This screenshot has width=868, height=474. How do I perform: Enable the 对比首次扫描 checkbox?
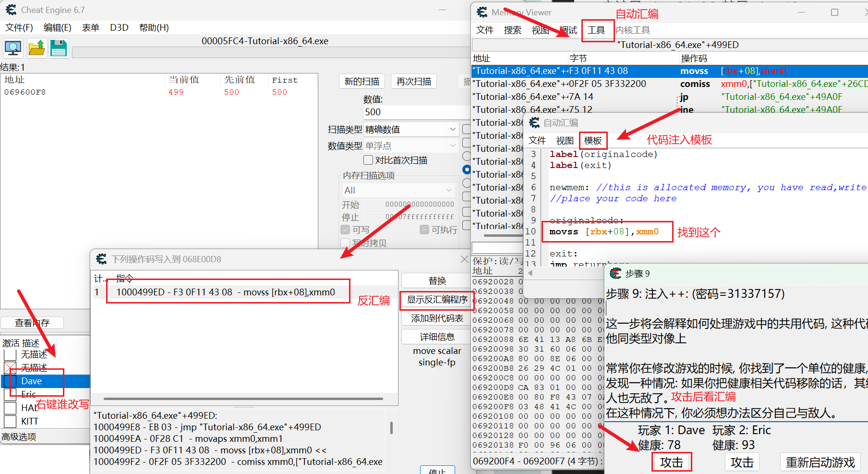click(368, 160)
